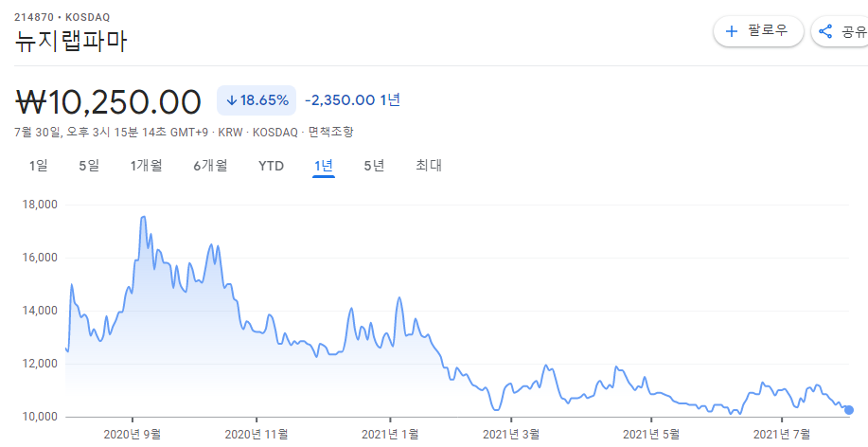Click the 16,000 y-axis label
The image size is (868, 447).
click(40, 258)
